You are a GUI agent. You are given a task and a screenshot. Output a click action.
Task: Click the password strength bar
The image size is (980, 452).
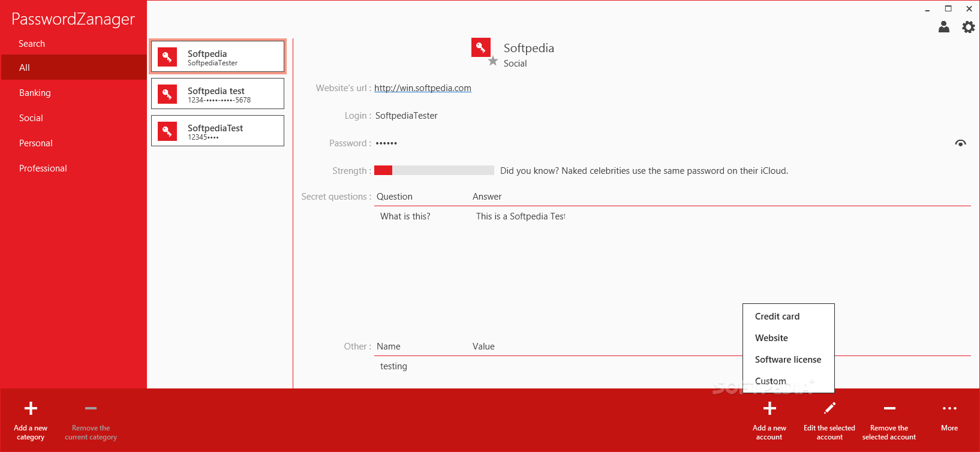(x=434, y=170)
